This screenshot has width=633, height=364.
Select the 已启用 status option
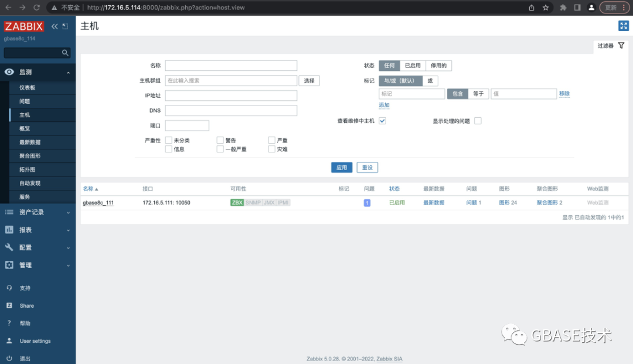[x=413, y=66]
